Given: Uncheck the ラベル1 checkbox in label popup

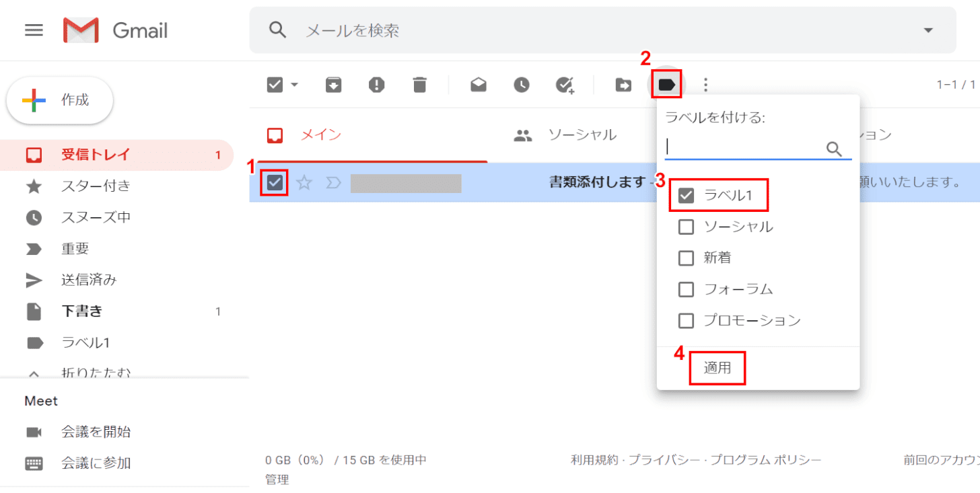Looking at the screenshot, I should [686, 196].
